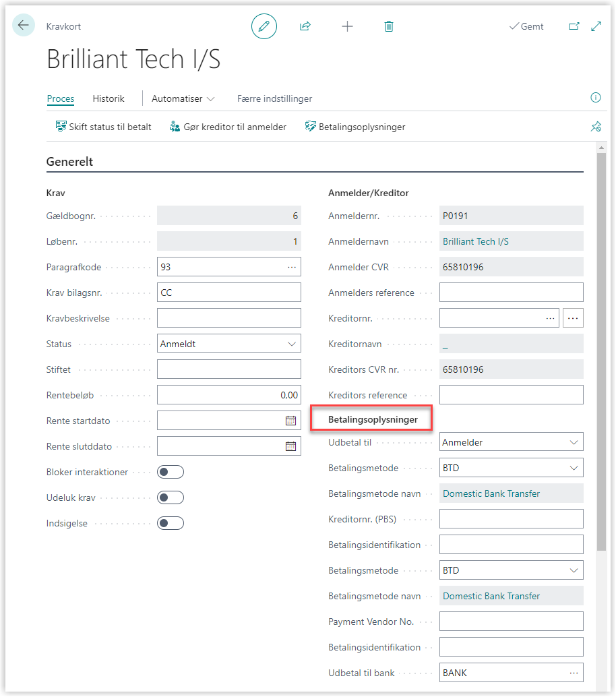Viewport: 616px width, 697px height.
Task: Open Rente slutddato calendar picker
Action: pyautogui.click(x=290, y=446)
